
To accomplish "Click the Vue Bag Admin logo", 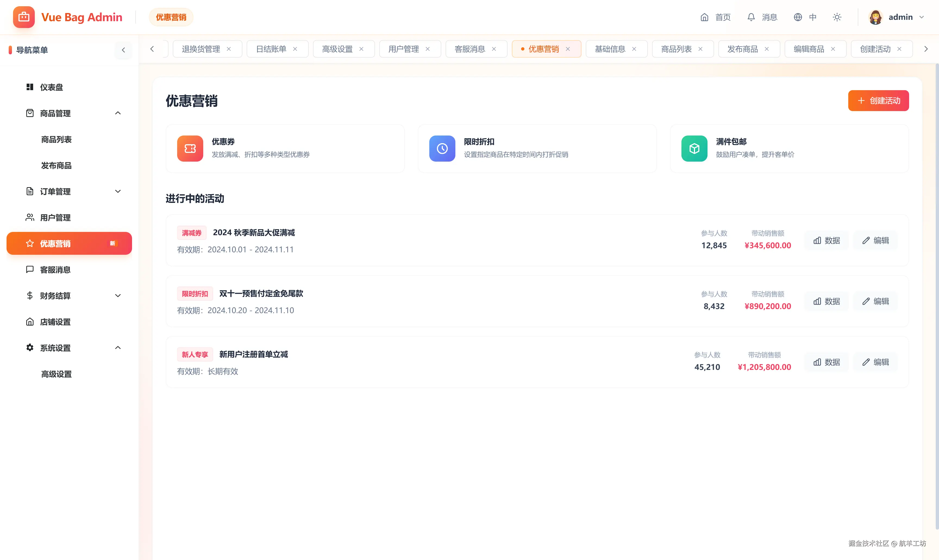I will (x=24, y=17).
